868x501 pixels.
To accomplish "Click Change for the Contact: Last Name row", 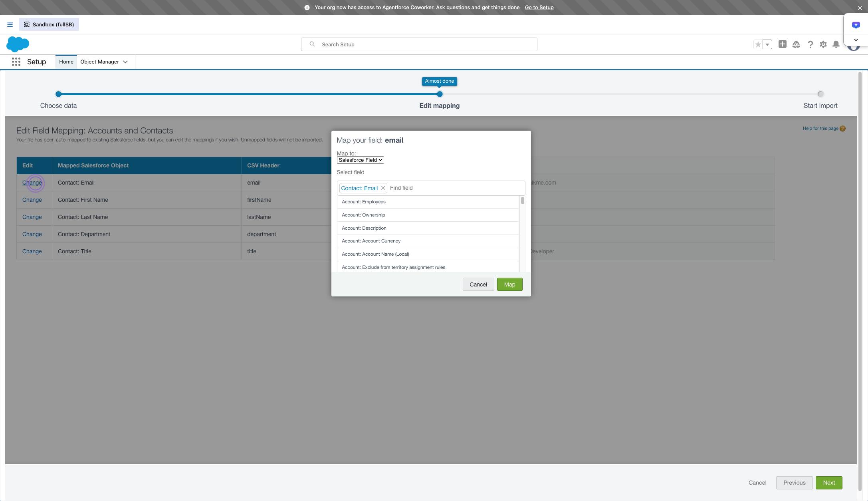I will (32, 217).
